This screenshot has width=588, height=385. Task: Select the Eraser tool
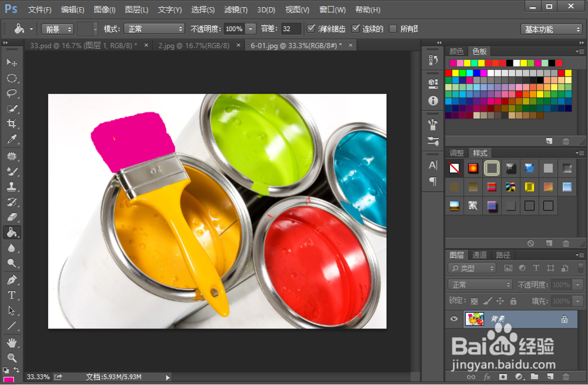pyautogui.click(x=12, y=217)
